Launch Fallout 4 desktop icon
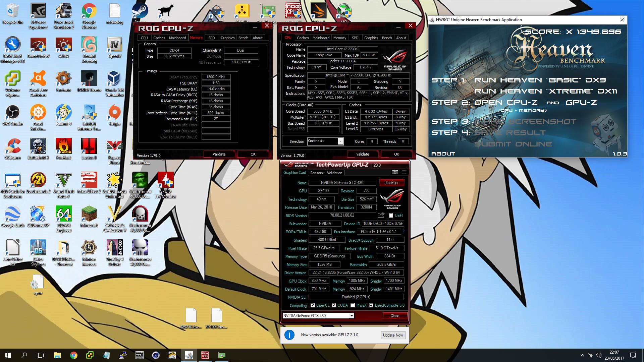The height and width of the screenshot is (362, 644). pyautogui.click(x=64, y=115)
